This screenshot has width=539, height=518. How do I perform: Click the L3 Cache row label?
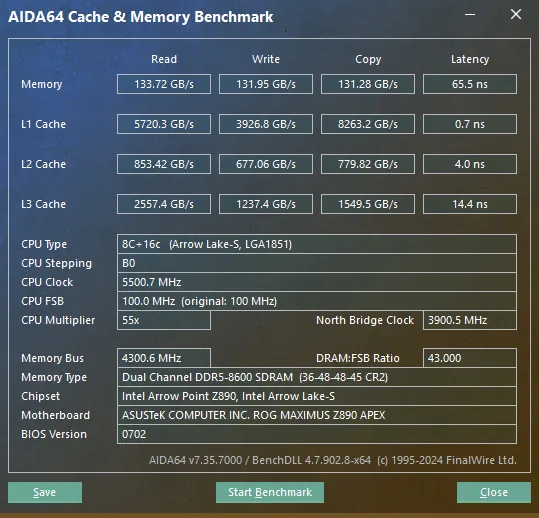[x=43, y=204]
